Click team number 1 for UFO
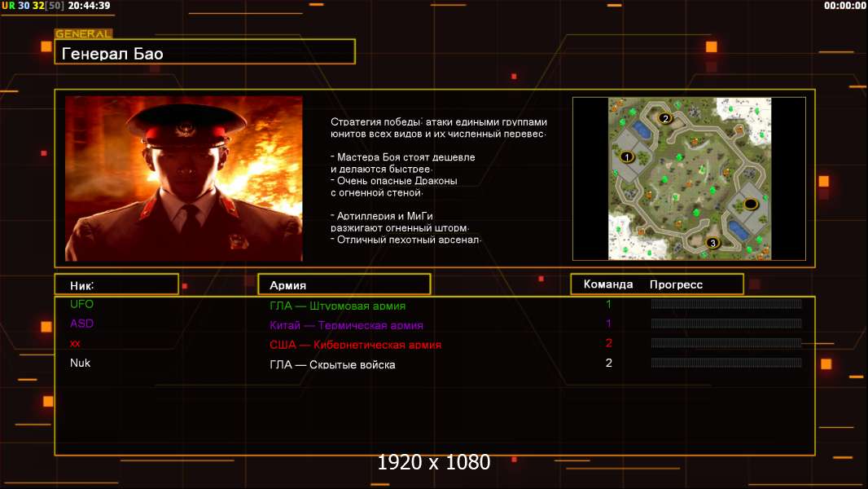 click(608, 304)
